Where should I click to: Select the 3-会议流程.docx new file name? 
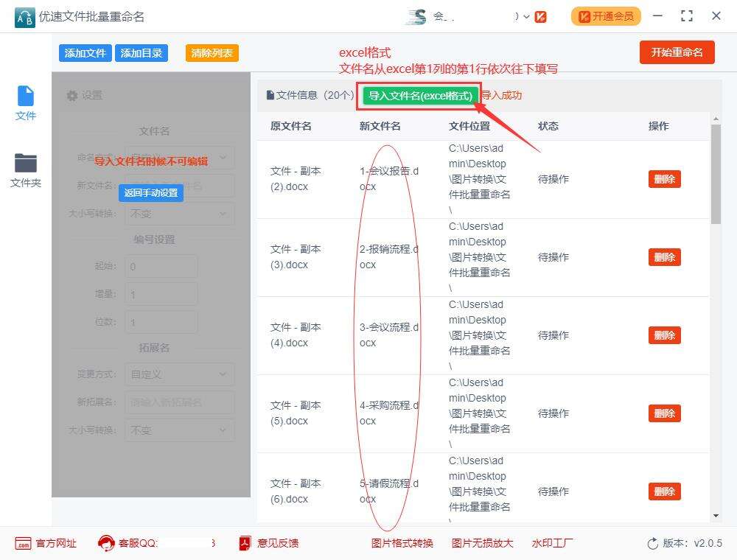(389, 335)
